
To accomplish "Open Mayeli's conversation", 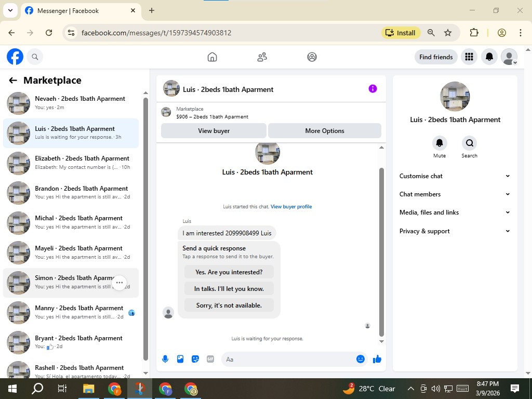I will point(71,253).
